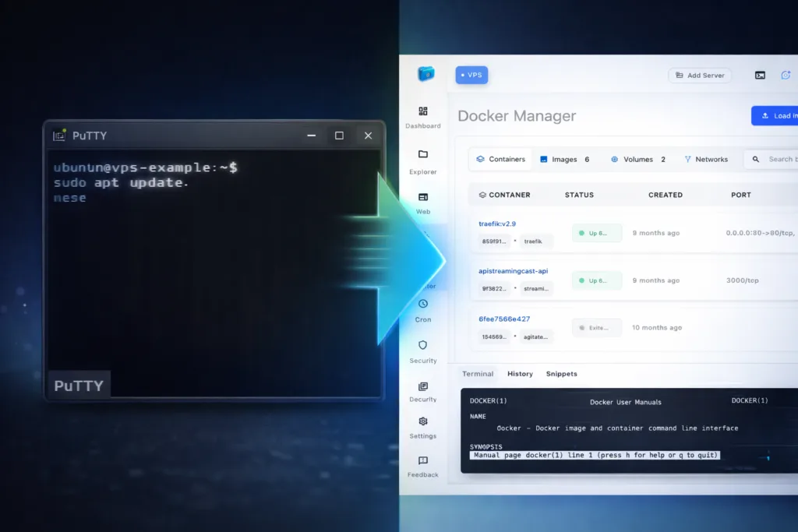
Task: Switch to the Terminal tab
Action: pos(478,374)
